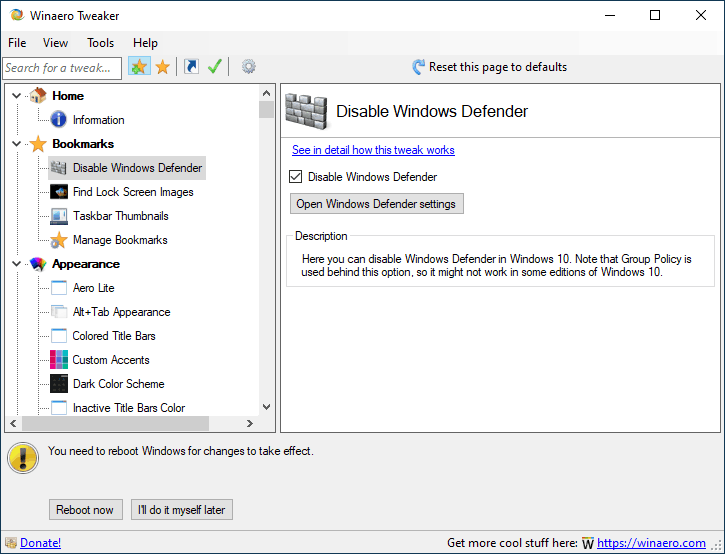Click the Colored Title Bars icon
725x554 pixels.
pyautogui.click(x=59, y=336)
